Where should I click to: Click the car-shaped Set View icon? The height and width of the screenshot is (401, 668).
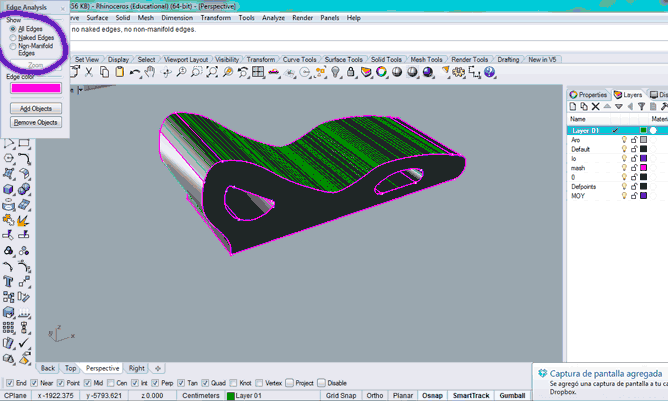(x=274, y=72)
